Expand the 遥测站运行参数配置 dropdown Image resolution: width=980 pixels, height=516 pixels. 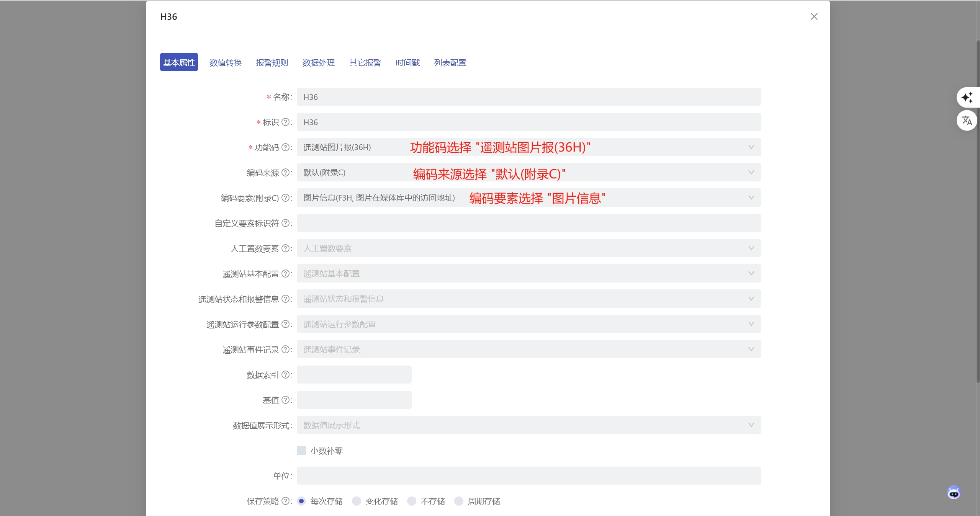pos(529,324)
